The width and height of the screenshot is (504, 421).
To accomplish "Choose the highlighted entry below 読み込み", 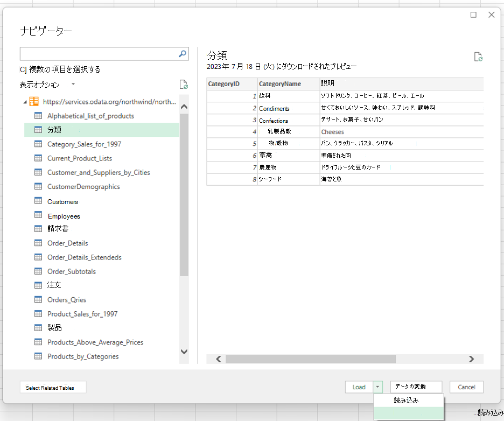I will pyautogui.click(x=409, y=413).
